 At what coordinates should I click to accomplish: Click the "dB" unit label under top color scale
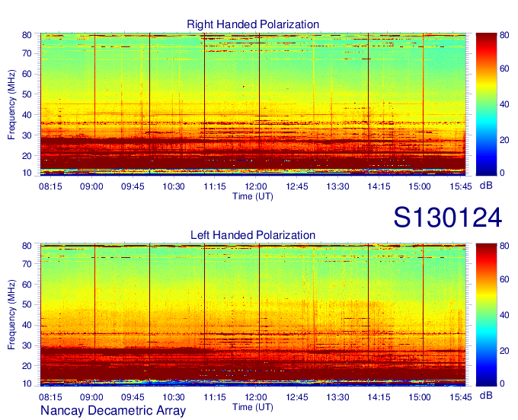click(486, 186)
